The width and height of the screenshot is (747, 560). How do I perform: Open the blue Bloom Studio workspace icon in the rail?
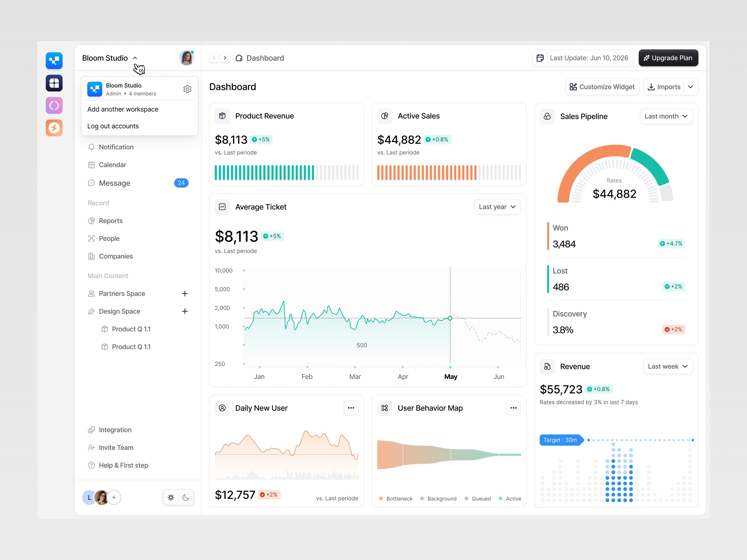(54, 61)
